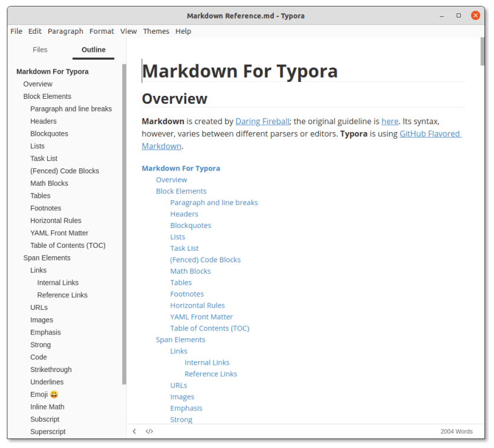Open the Help menu
Viewport: 494px width, 448px height.
(183, 31)
